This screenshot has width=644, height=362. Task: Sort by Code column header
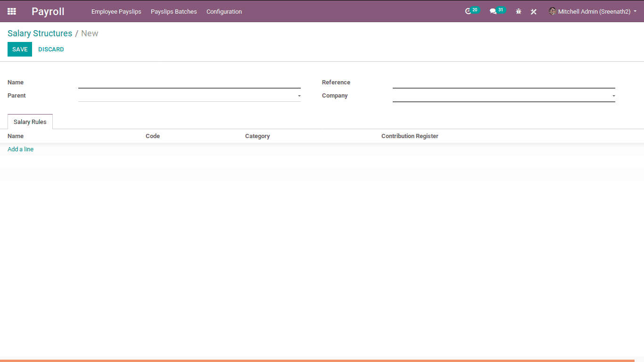click(153, 136)
